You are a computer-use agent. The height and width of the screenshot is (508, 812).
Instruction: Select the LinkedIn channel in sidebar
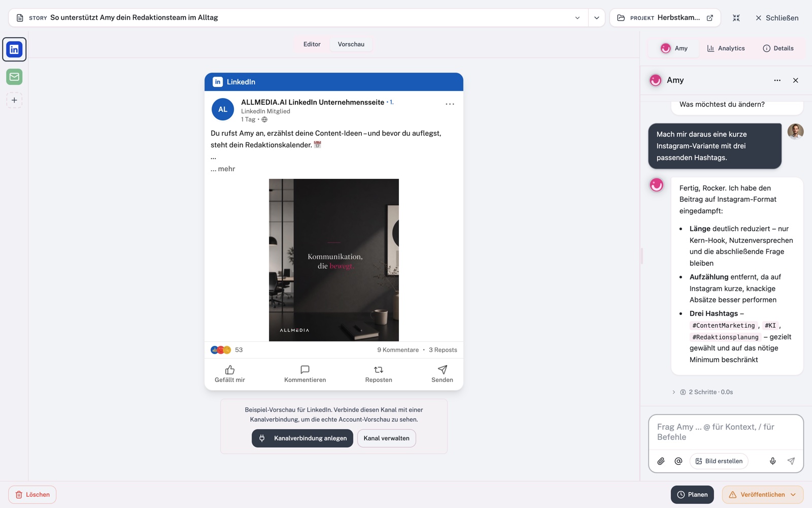click(x=14, y=49)
